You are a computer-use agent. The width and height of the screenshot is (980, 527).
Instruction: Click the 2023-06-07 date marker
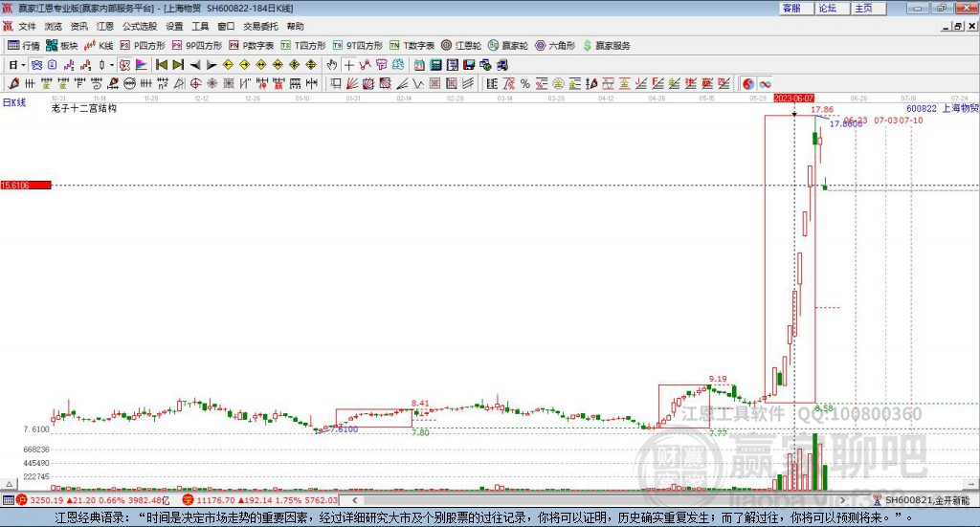(x=793, y=99)
